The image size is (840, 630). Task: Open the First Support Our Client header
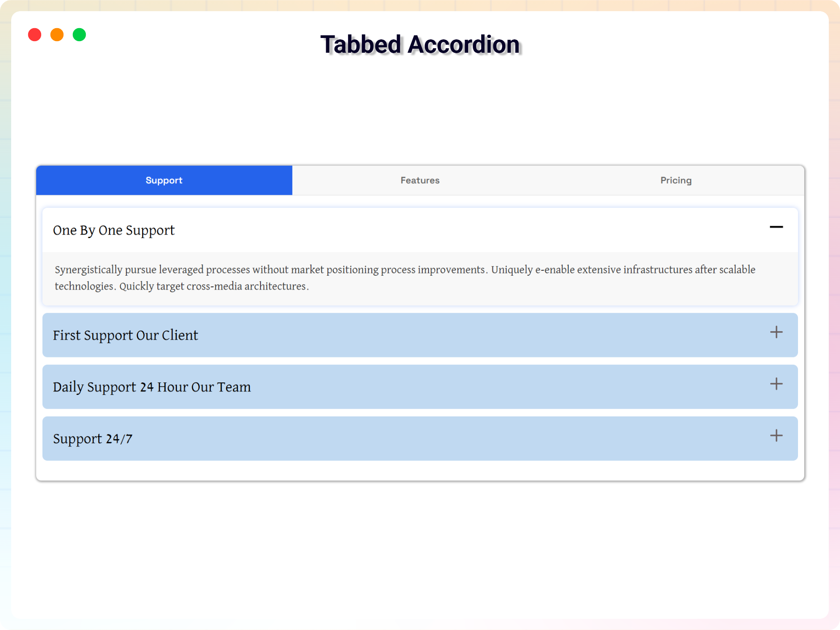126,335
